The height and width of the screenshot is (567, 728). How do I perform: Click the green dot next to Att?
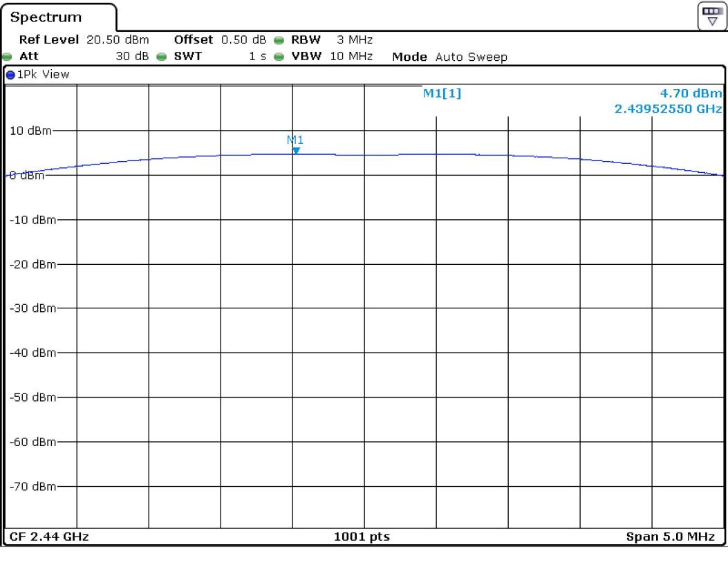[x=7, y=57]
